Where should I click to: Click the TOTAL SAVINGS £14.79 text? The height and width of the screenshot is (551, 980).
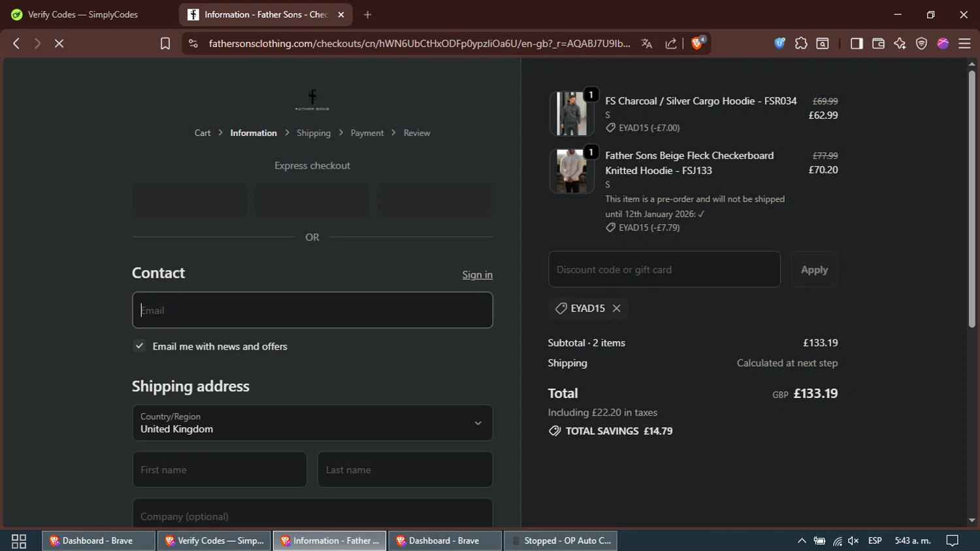point(619,431)
